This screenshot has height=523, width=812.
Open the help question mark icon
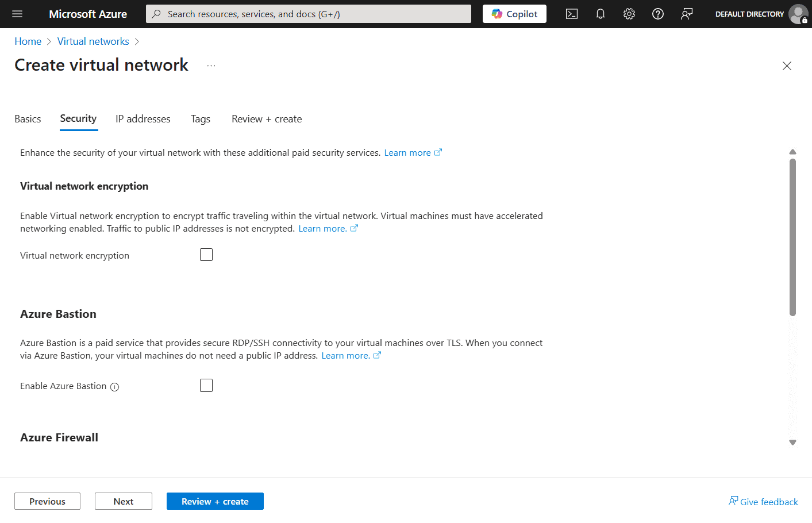point(658,14)
